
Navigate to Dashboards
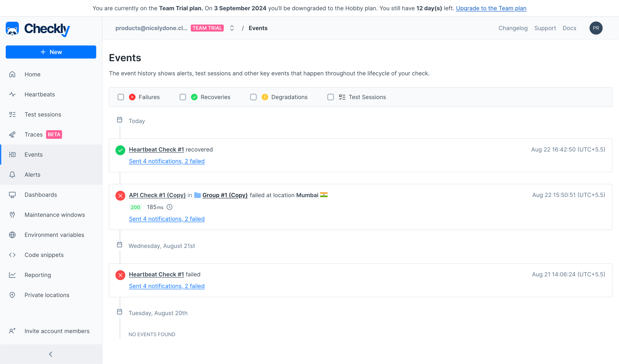(51, 195)
